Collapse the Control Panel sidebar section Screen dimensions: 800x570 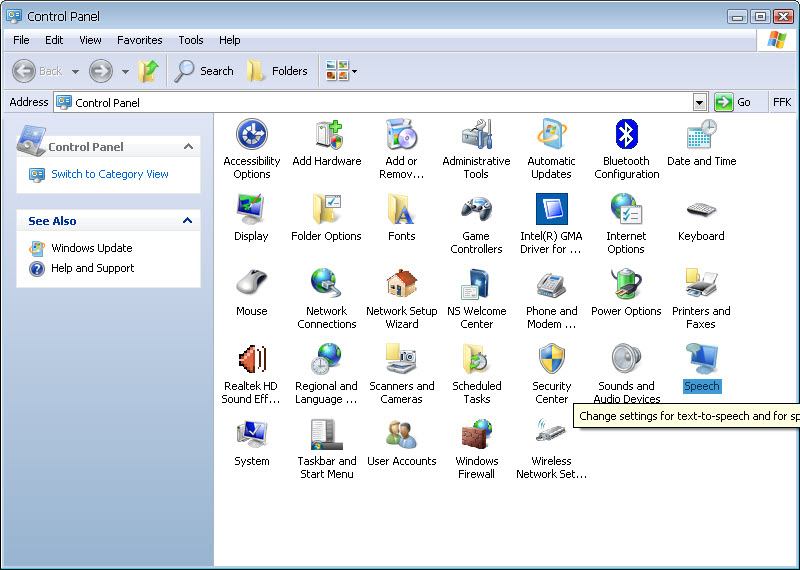tap(188, 147)
